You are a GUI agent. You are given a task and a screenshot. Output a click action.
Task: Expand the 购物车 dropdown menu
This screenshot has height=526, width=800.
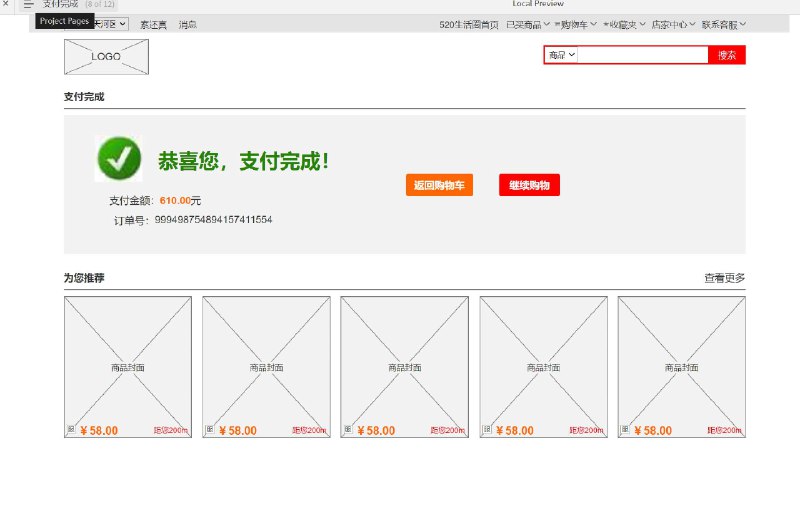576,24
